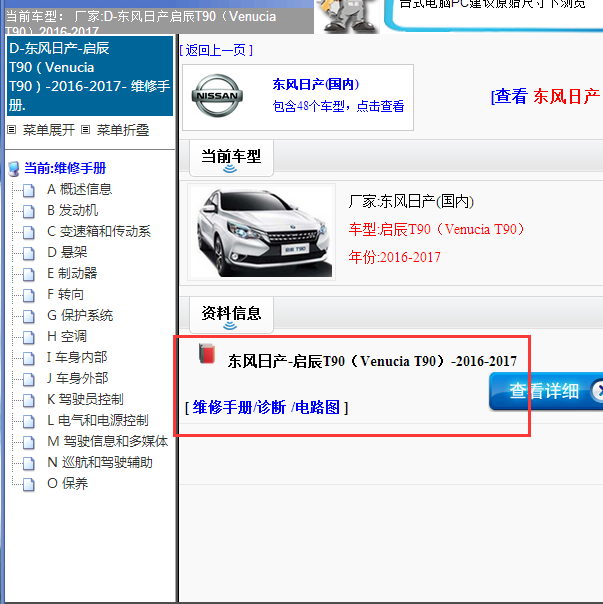Select tree item J 车身外部
Viewport: 603px width, 604px height.
point(77,378)
